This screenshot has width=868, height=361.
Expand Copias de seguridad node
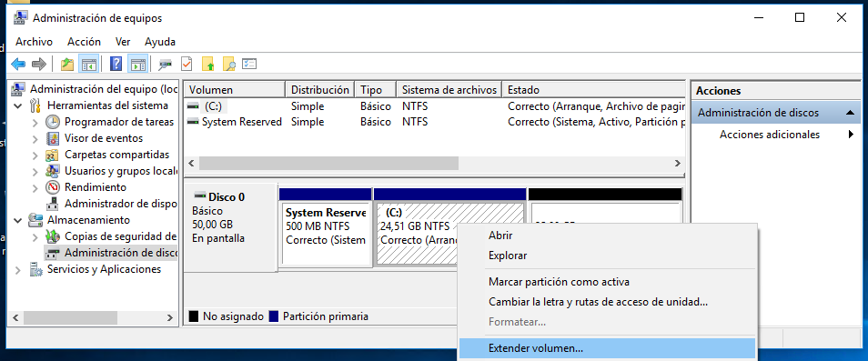point(35,236)
